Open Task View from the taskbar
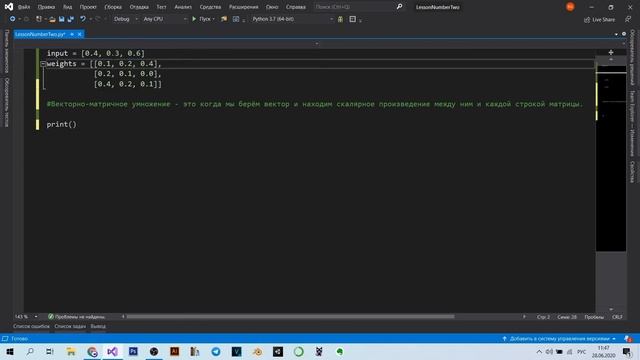This screenshot has height=360, width=640. [x=50, y=351]
